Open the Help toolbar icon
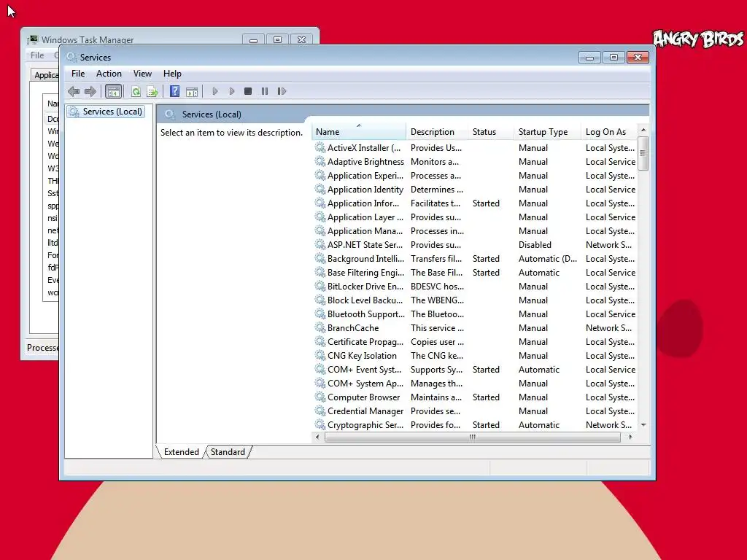This screenshot has width=747, height=560. (175, 91)
